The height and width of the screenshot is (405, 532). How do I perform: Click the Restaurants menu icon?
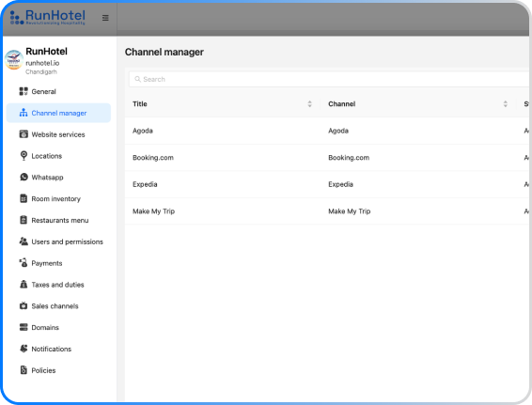click(x=23, y=220)
